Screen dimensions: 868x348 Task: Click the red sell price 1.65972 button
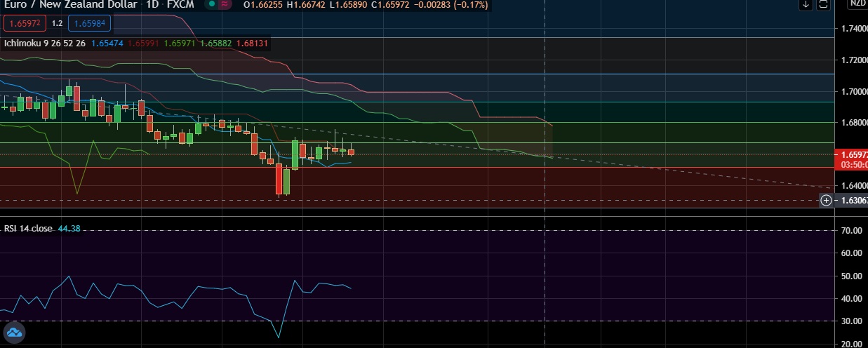[25, 23]
